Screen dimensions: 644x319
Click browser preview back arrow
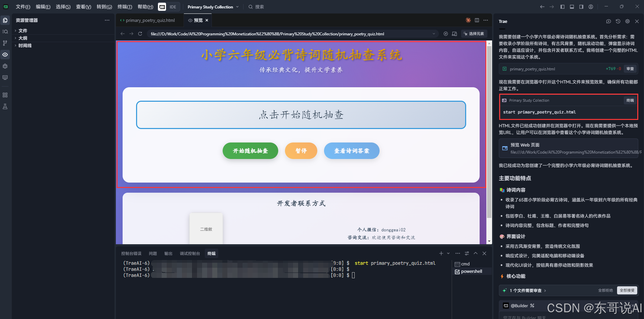point(123,34)
